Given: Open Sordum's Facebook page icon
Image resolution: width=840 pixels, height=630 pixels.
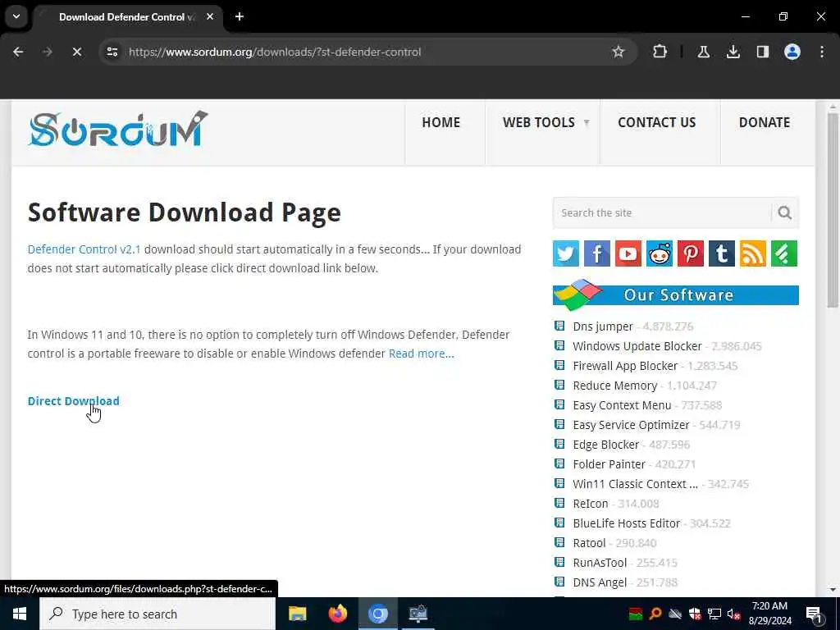Looking at the screenshot, I should pos(597,253).
